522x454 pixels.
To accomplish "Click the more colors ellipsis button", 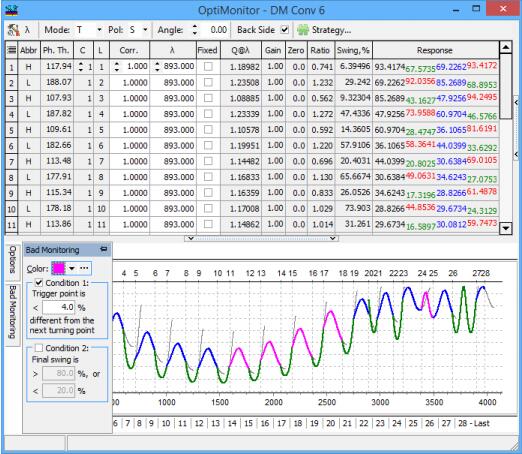I will pos(84,268).
